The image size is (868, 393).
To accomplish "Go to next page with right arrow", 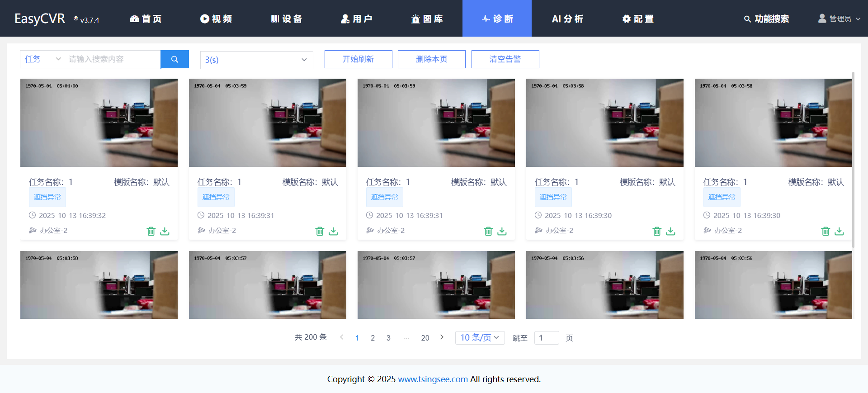I will [442, 337].
